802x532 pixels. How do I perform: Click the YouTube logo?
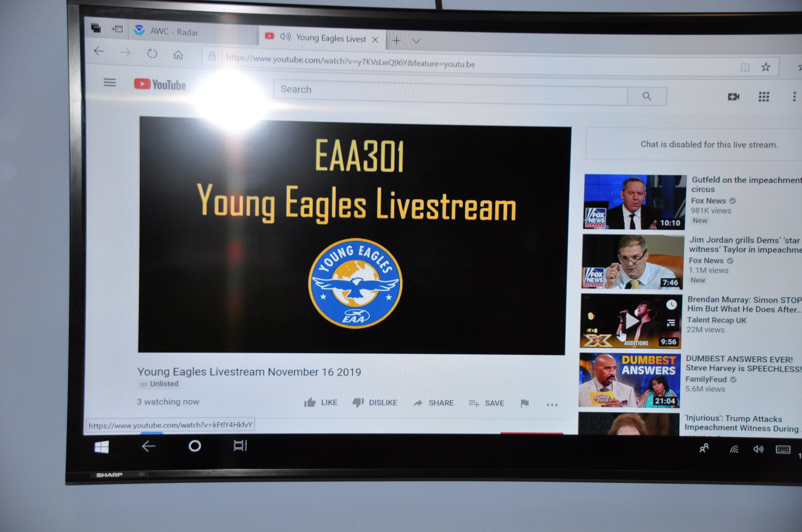pyautogui.click(x=160, y=85)
